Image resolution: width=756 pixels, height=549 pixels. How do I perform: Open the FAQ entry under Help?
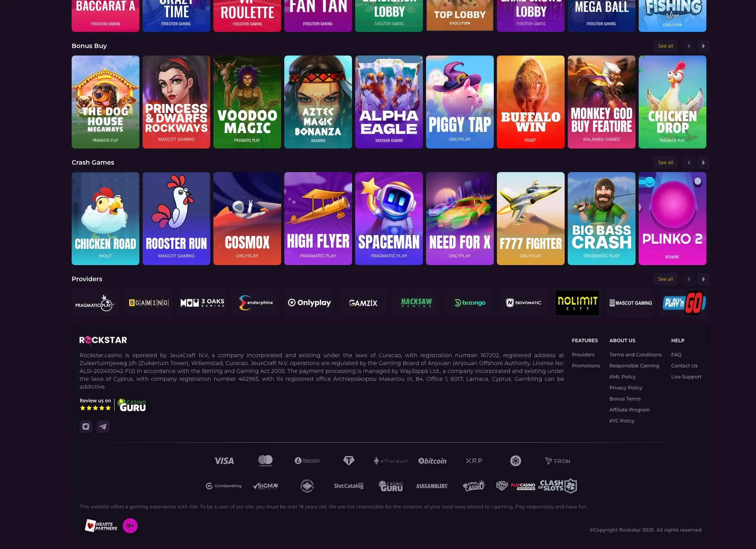click(676, 354)
